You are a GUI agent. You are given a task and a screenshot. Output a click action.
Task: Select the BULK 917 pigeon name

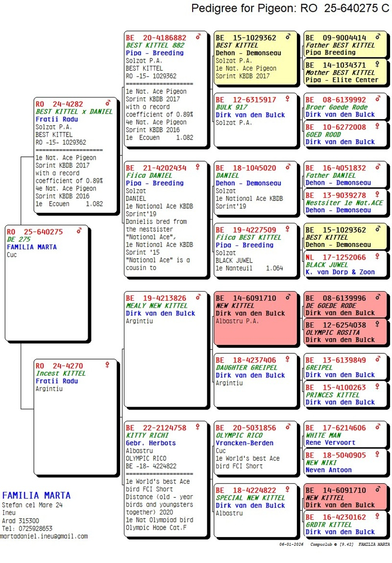[232, 107]
